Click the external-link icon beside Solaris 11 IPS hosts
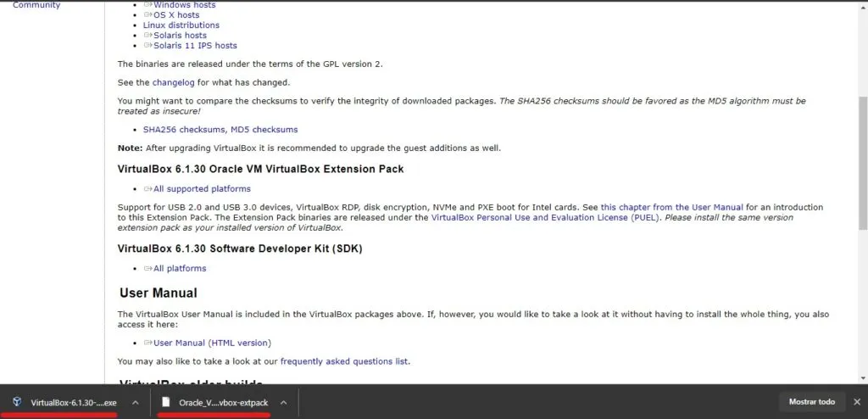The height and width of the screenshot is (419, 868). 147,46
